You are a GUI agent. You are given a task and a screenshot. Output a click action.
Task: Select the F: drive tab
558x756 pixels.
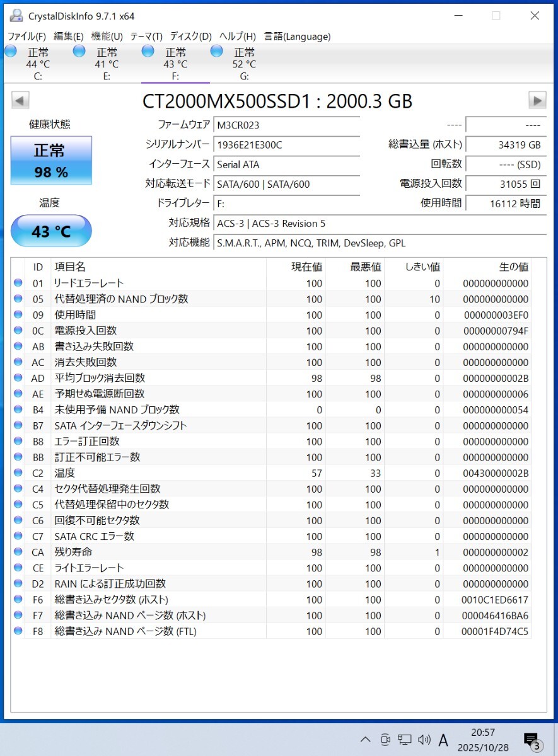[x=175, y=64]
